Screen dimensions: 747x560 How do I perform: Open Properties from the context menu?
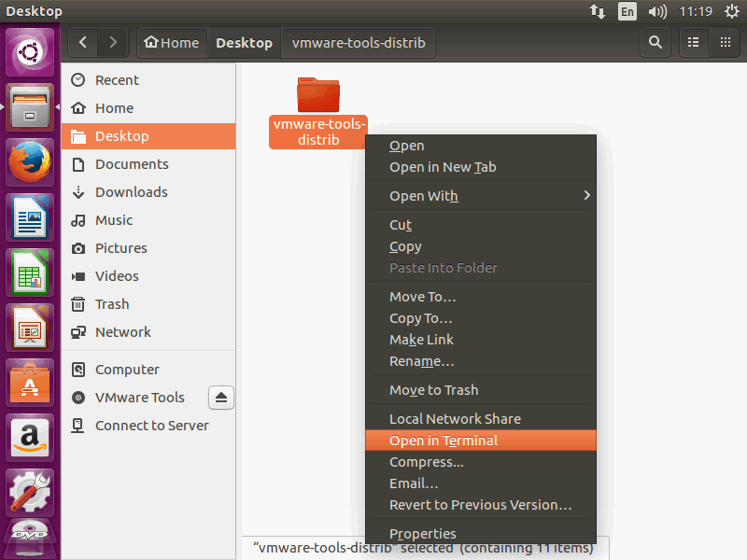(x=481, y=533)
